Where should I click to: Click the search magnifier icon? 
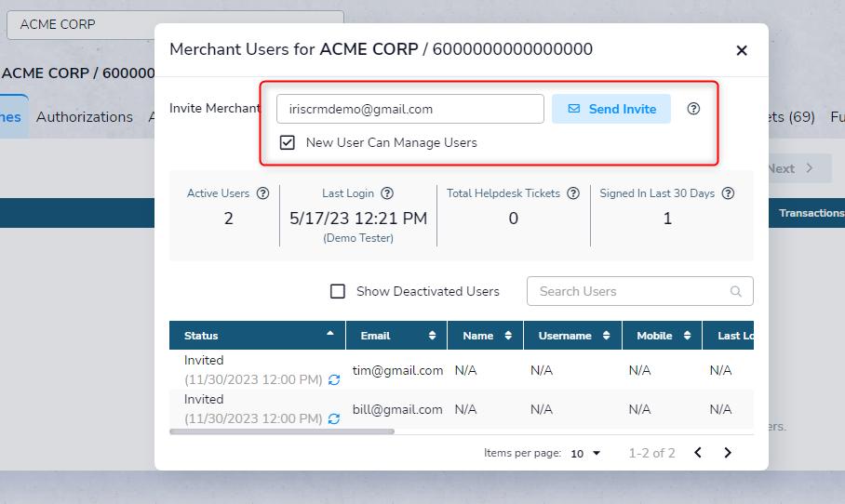coord(735,291)
